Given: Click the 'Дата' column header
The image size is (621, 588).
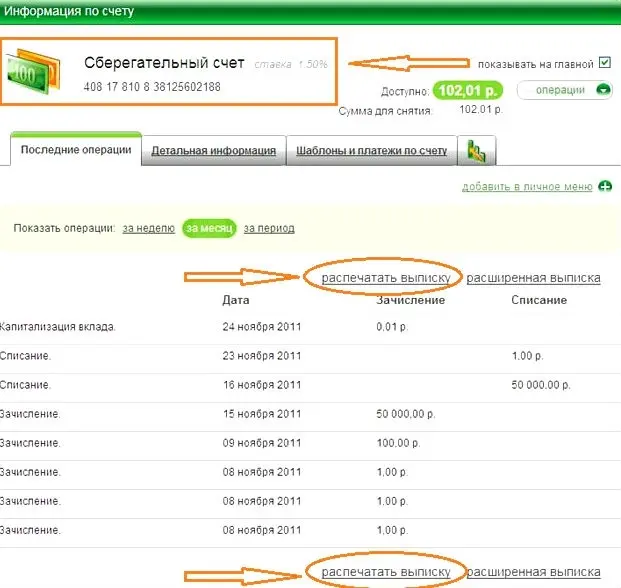Looking at the screenshot, I should click(x=236, y=300).
